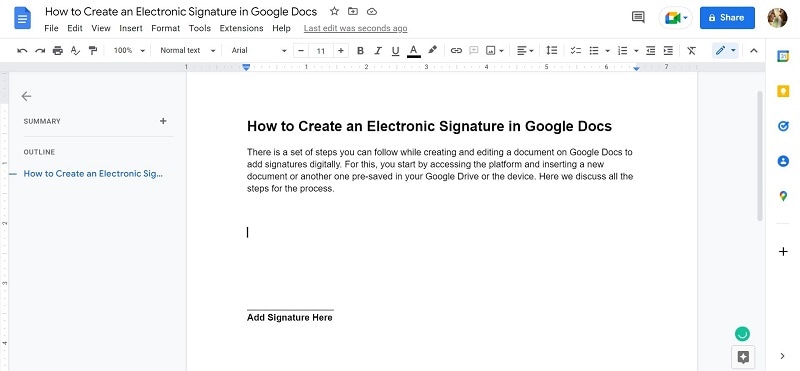Open Google Tasks in side panel
The height and width of the screenshot is (371, 800).
coord(783,126)
